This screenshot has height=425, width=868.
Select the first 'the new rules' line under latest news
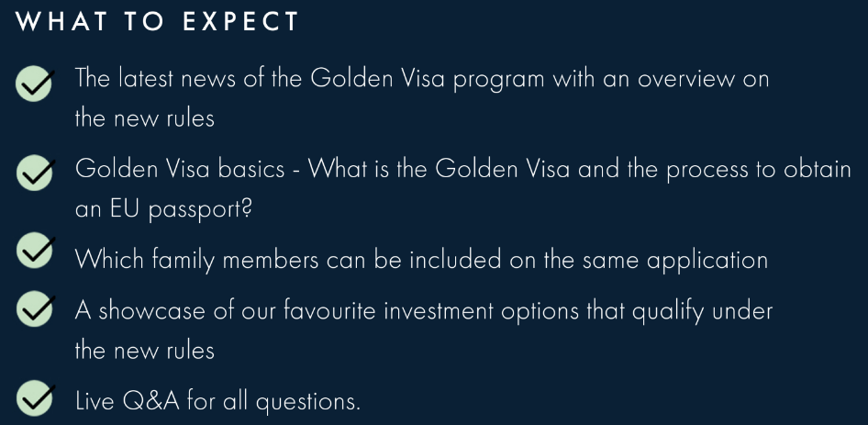point(144,118)
